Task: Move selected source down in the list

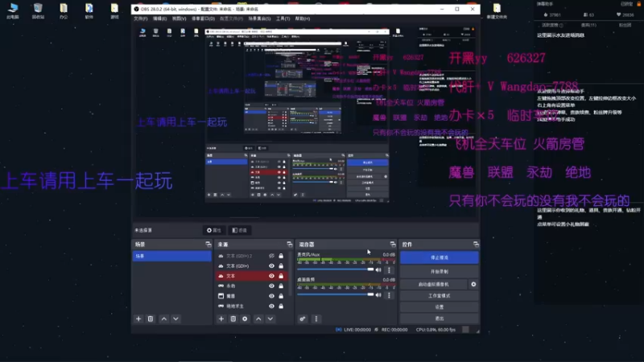Action: click(x=270, y=319)
